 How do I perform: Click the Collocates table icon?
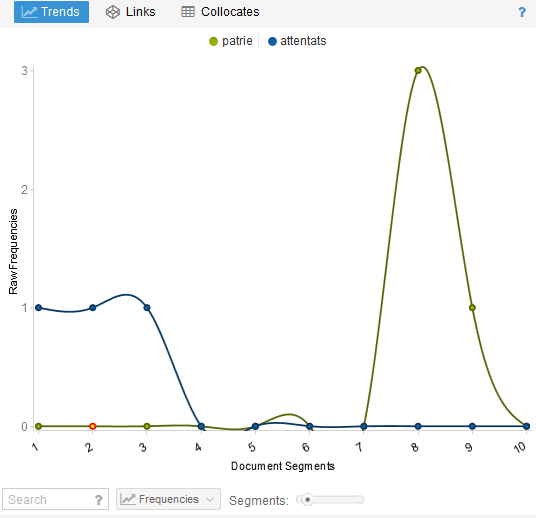(x=188, y=12)
